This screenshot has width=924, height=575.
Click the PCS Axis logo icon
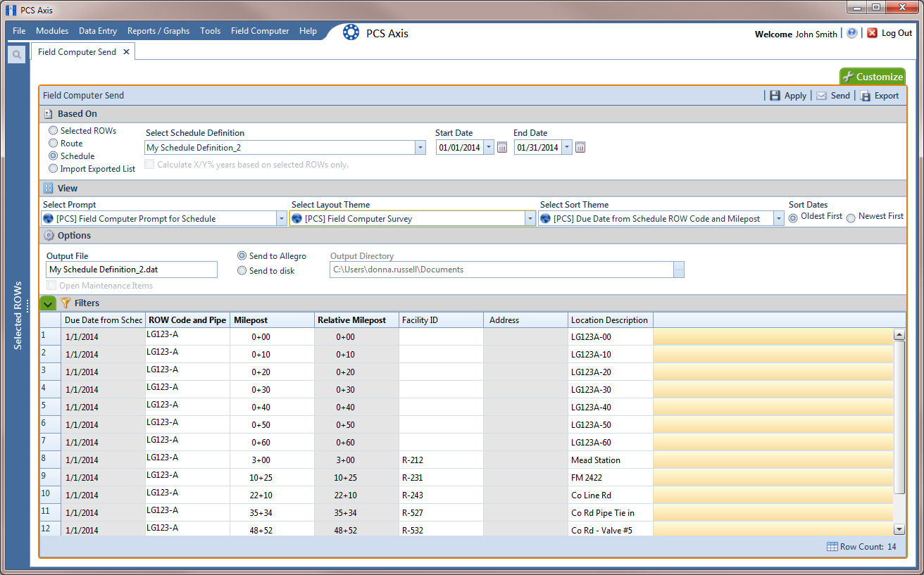[x=350, y=32]
